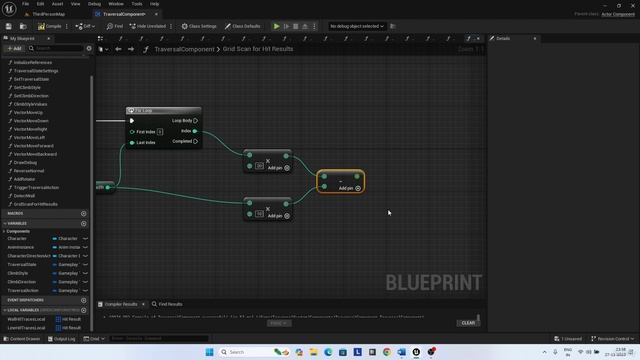This screenshot has width=640, height=360.
Task: Click the Completed pin on For Loop
Action: pos(196,141)
